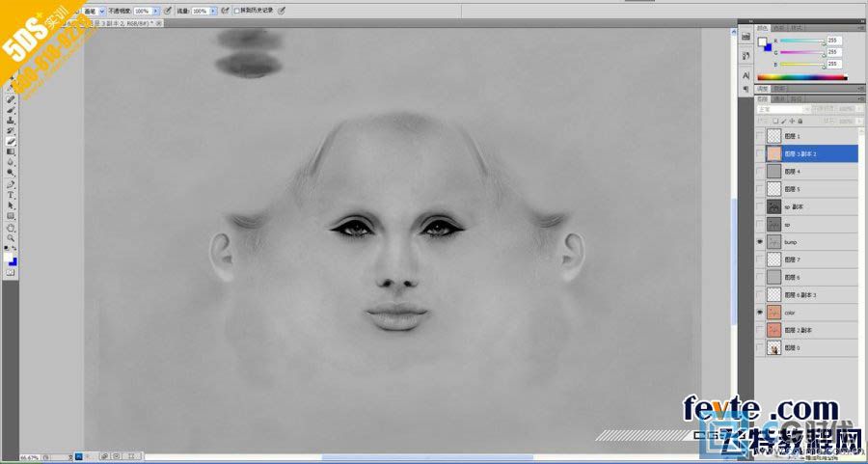Open the character panel icon in dock
Screen dimensions: 868x464
tap(746, 75)
